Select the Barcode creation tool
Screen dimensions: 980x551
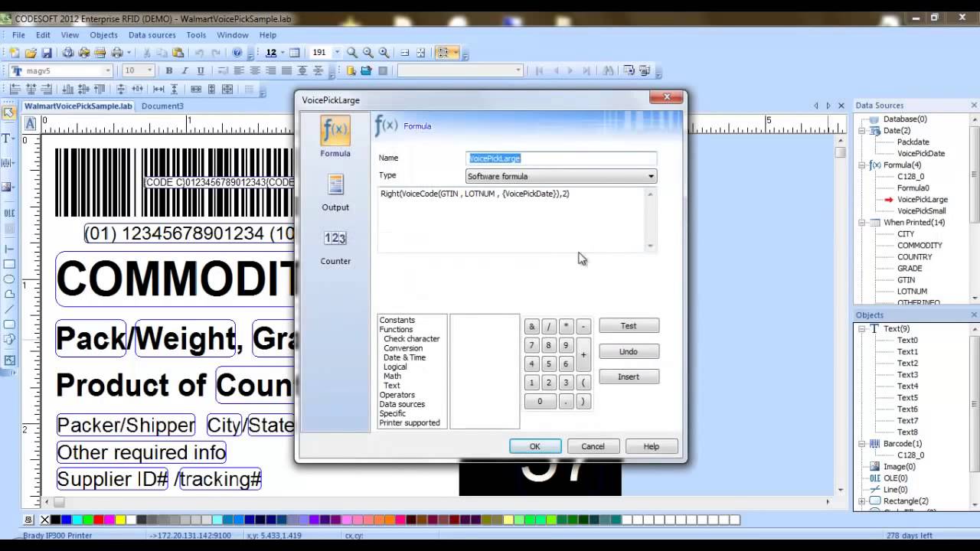coord(8,163)
